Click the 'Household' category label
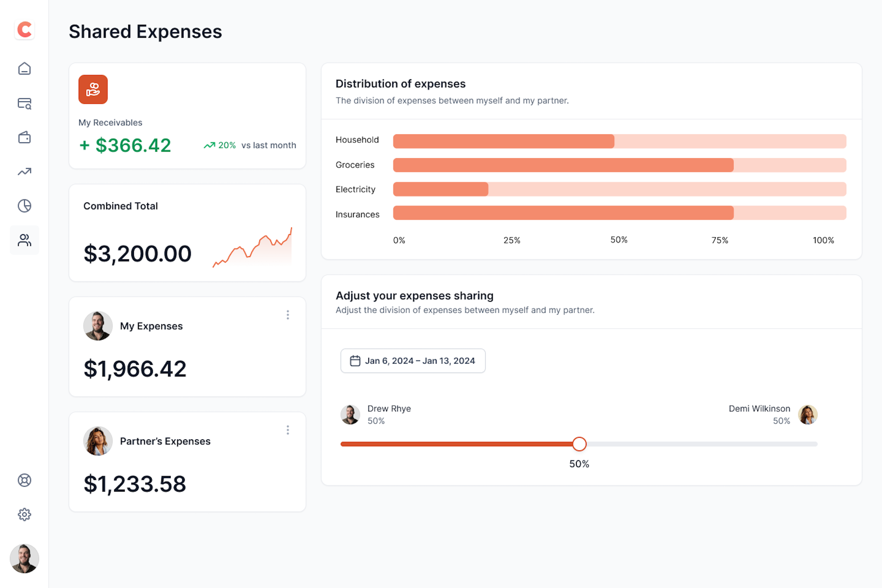The image size is (882, 588). click(357, 140)
